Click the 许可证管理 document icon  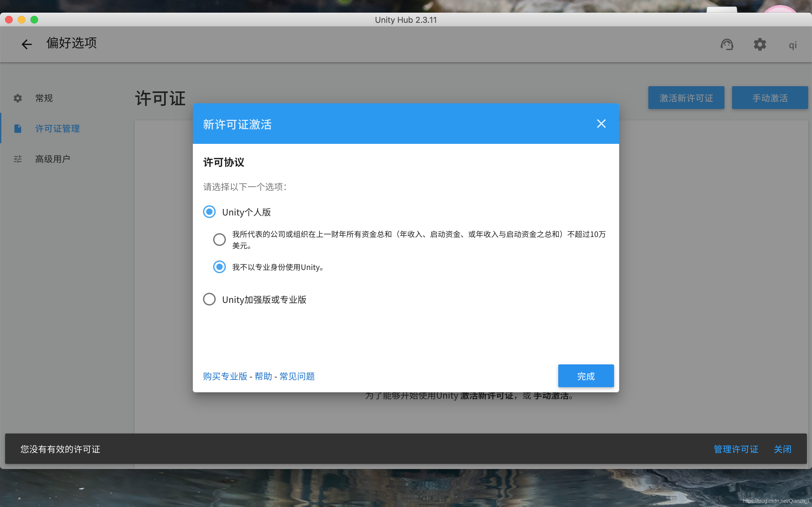(17, 128)
